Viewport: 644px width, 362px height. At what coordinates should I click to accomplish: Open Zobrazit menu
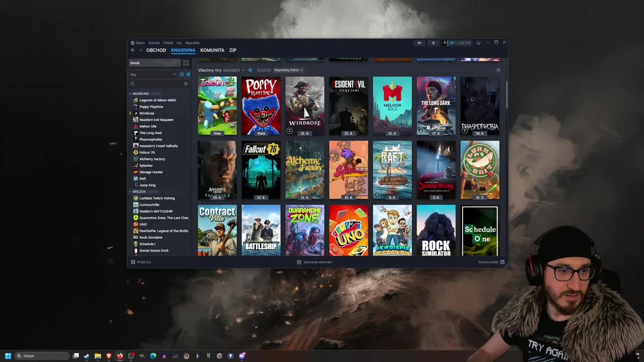click(154, 43)
